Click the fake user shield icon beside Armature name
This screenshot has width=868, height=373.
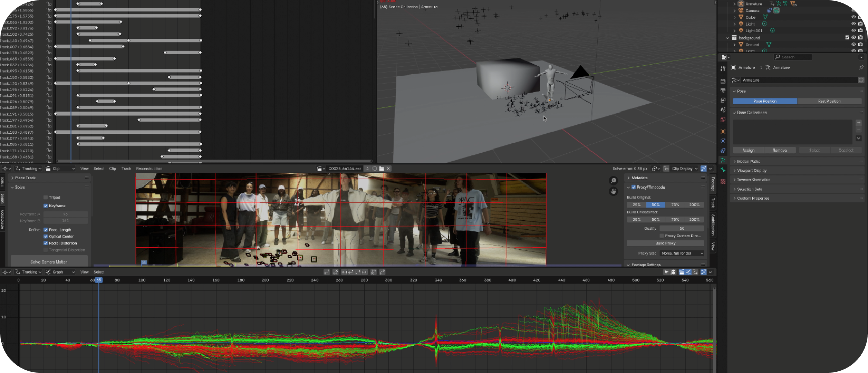click(861, 80)
